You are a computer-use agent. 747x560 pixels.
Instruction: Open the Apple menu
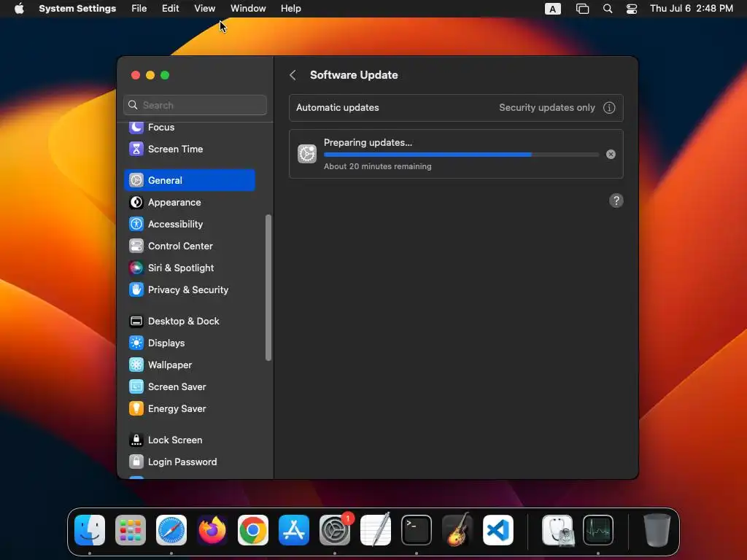[x=18, y=9]
